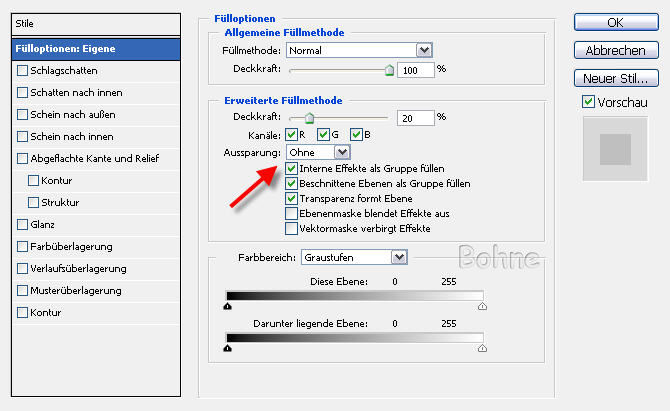Click the general Deckkraft slider handle
670x411 pixels.
[x=389, y=70]
